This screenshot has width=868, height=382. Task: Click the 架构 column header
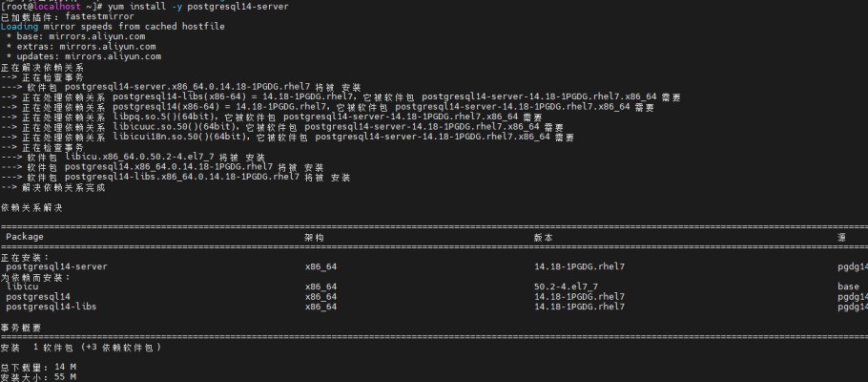point(315,237)
